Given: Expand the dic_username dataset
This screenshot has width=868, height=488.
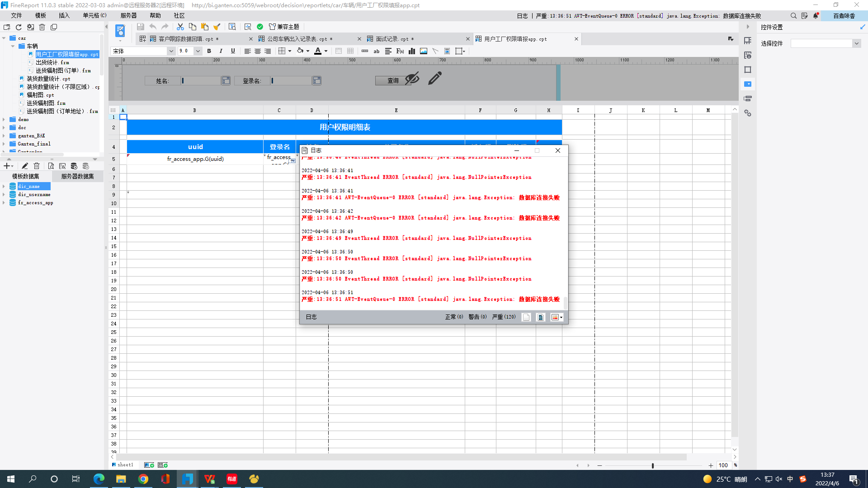Looking at the screenshot, I should click(4, 194).
